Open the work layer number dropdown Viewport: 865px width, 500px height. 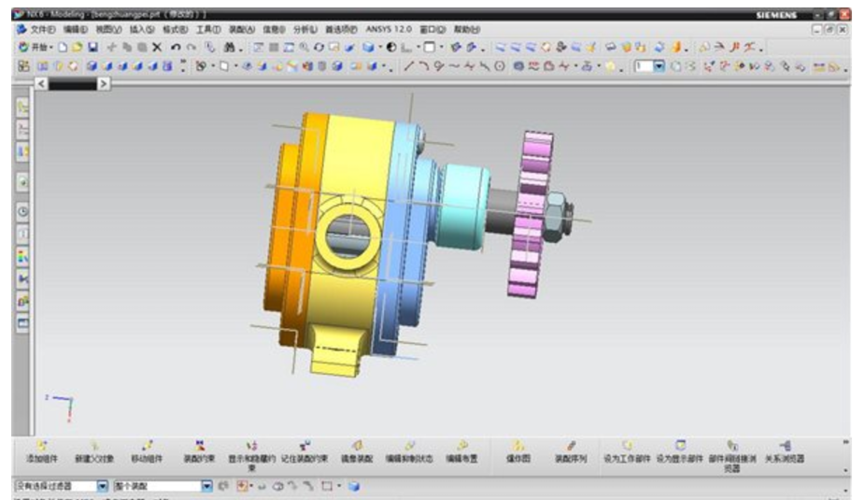pos(659,66)
